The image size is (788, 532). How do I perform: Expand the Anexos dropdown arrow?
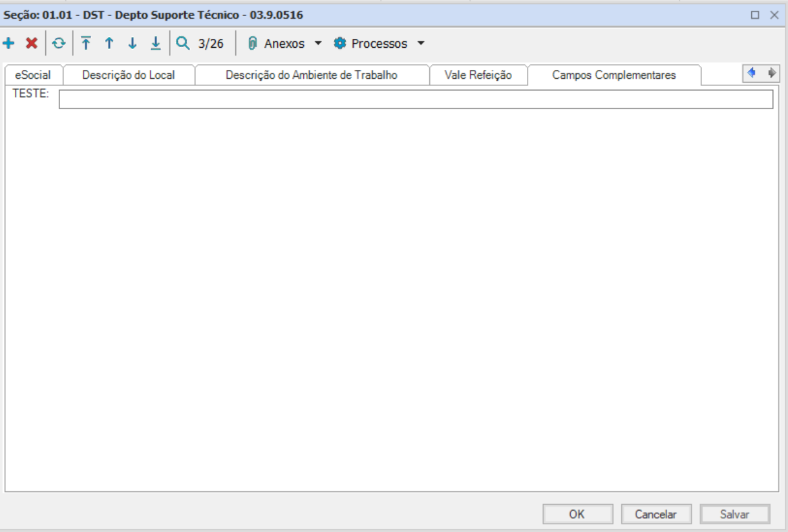click(317, 43)
